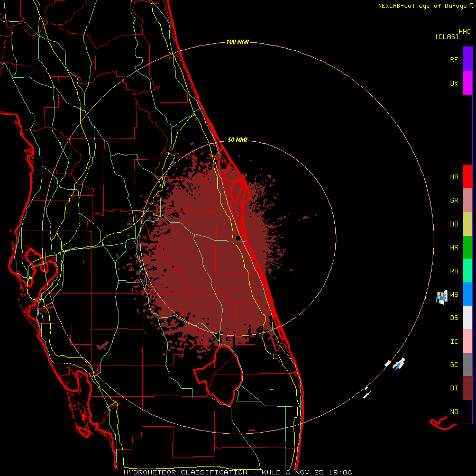Click the multicolor echo cluster near WS label
The image size is (476, 476).
442,297
